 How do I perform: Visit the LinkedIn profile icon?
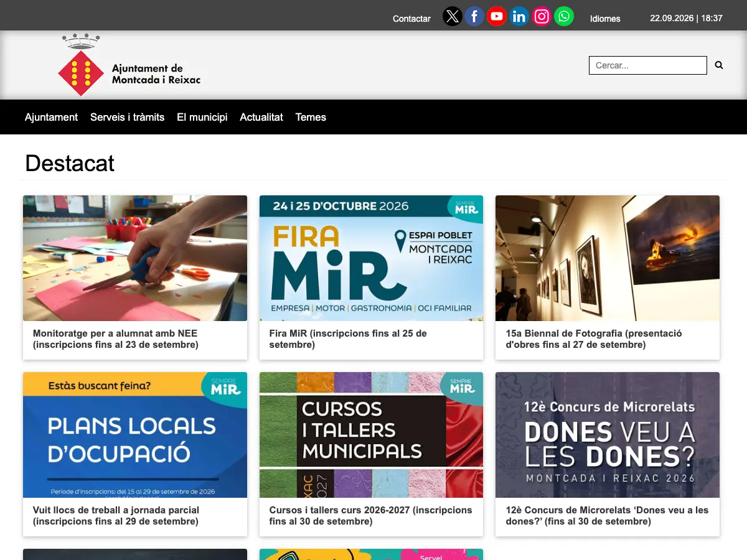[x=519, y=16]
